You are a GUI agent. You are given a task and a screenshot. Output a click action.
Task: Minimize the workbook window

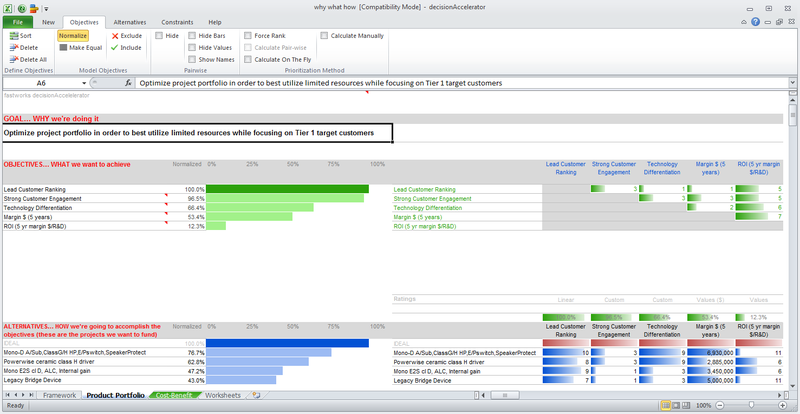pos(768,22)
